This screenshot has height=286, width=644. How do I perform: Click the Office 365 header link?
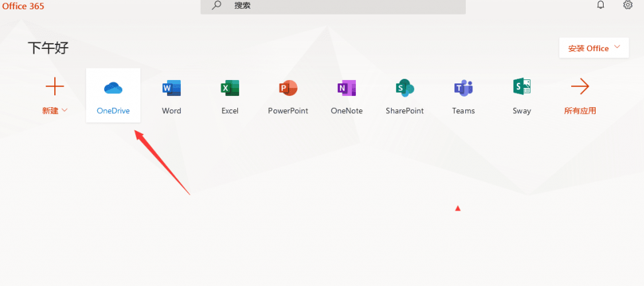[x=23, y=6]
